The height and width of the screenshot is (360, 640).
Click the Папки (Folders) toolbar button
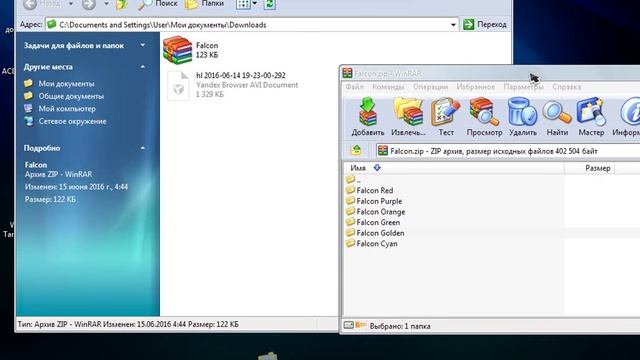click(204, 4)
